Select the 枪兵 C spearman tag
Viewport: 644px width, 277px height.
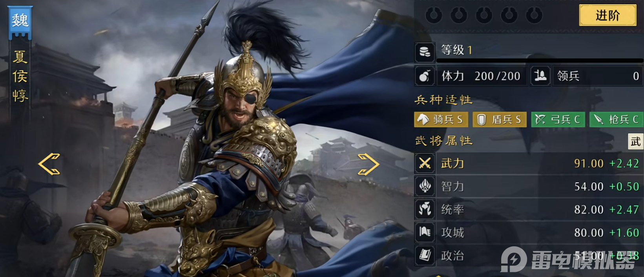pos(617,119)
